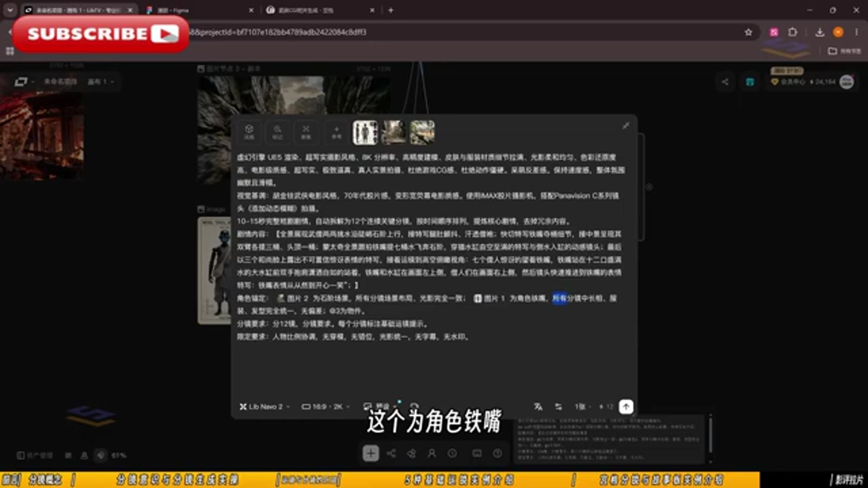The width and height of the screenshot is (868, 488).
Task: Click the orange profile avatar in the browser toolbar
Action: 838,32
